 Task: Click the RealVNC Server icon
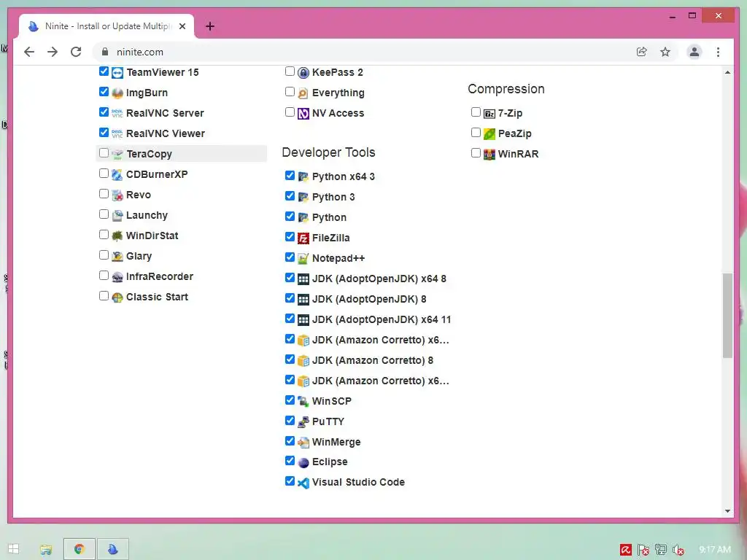[x=117, y=113]
